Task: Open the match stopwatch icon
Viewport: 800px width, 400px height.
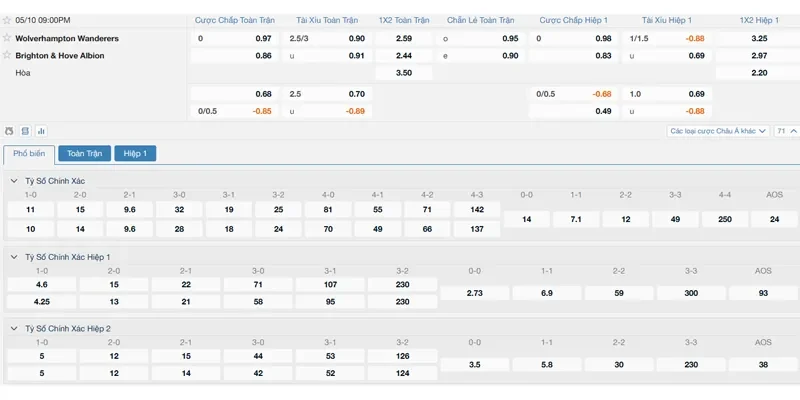Action: (x=10, y=131)
